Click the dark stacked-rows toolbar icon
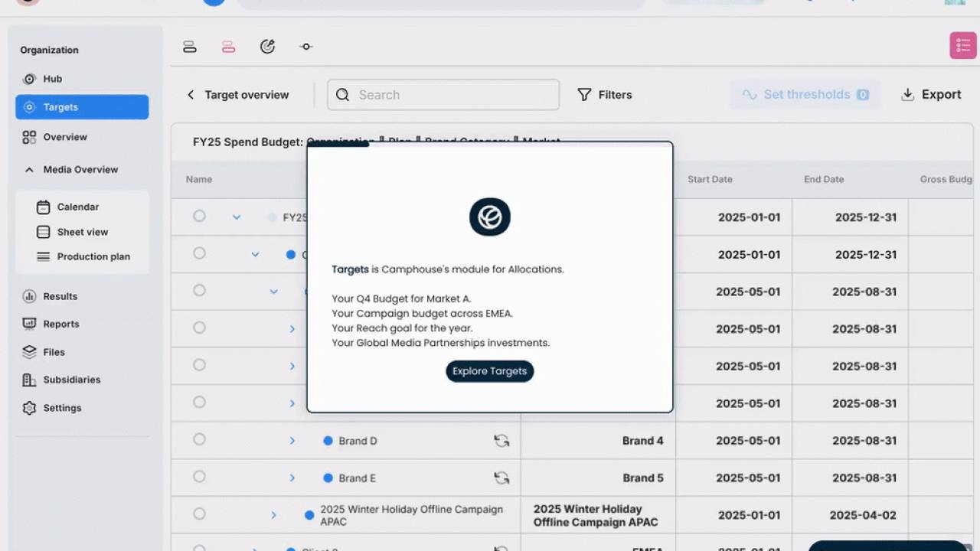The height and width of the screenshot is (551, 980). 190,47
